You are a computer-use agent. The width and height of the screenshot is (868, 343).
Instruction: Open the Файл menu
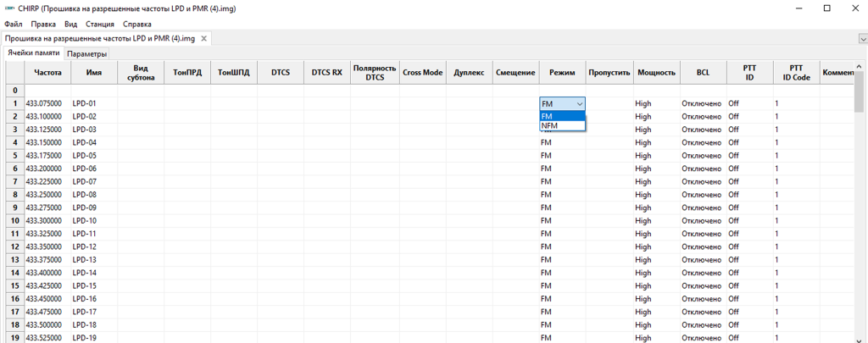pos(14,24)
